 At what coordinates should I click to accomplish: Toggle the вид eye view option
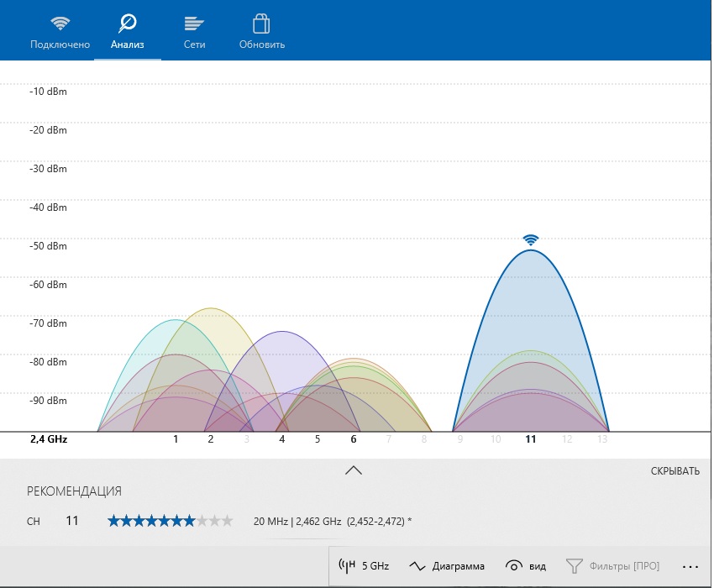[527, 566]
